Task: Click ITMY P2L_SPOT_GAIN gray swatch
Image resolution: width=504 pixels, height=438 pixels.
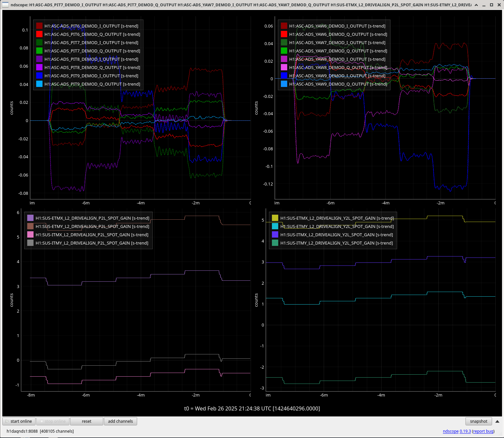Action: coord(30,243)
